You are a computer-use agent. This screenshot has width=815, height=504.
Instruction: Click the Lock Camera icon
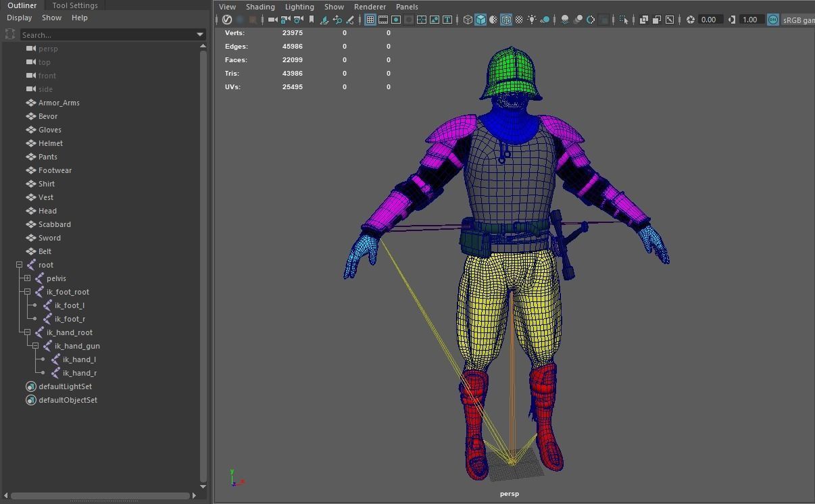point(285,20)
